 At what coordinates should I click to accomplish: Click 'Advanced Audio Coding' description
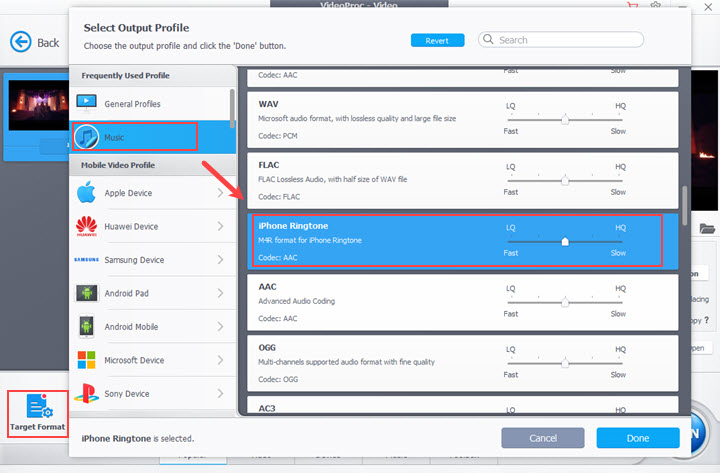pos(297,301)
